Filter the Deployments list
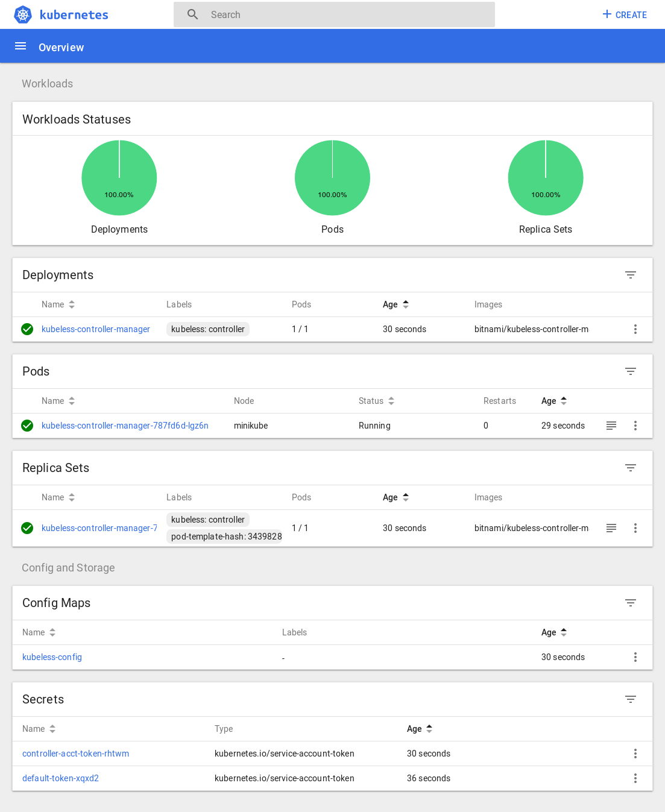 631,275
